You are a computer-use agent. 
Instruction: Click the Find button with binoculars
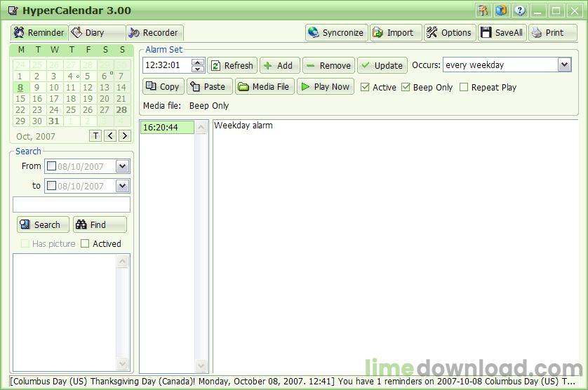(100, 224)
